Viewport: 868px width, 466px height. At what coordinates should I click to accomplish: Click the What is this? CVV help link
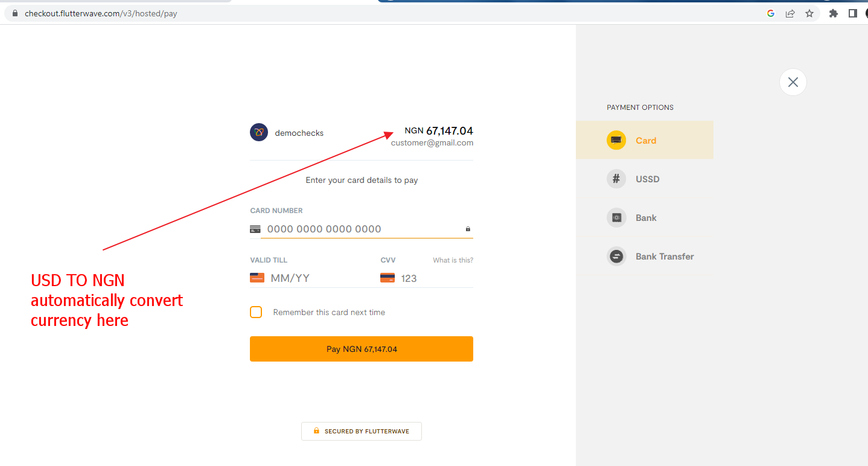tap(453, 260)
